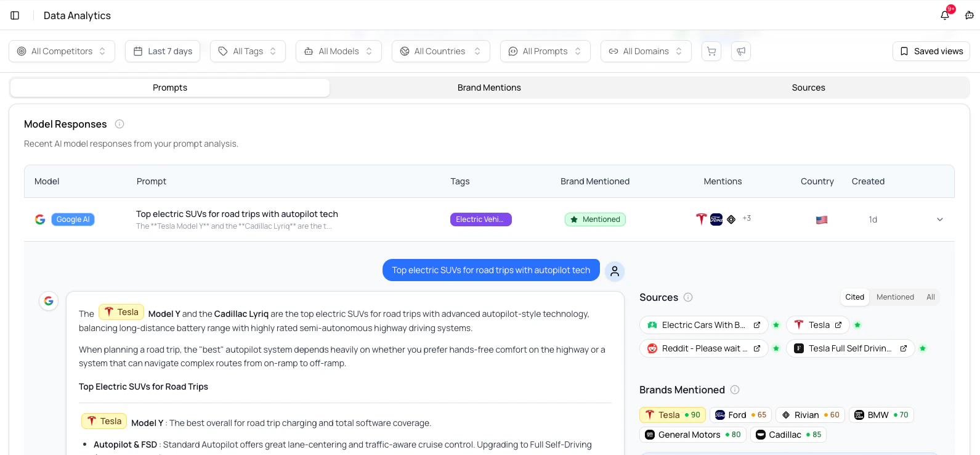Click the Brand Mentioned column header
The width and height of the screenshot is (980, 455).
click(595, 181)
